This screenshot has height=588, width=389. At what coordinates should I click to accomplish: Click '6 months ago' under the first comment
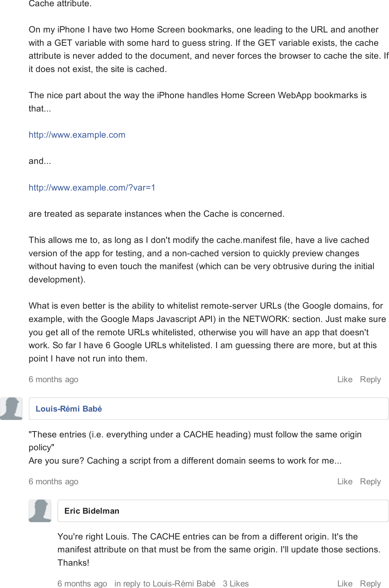pos(54,379)
